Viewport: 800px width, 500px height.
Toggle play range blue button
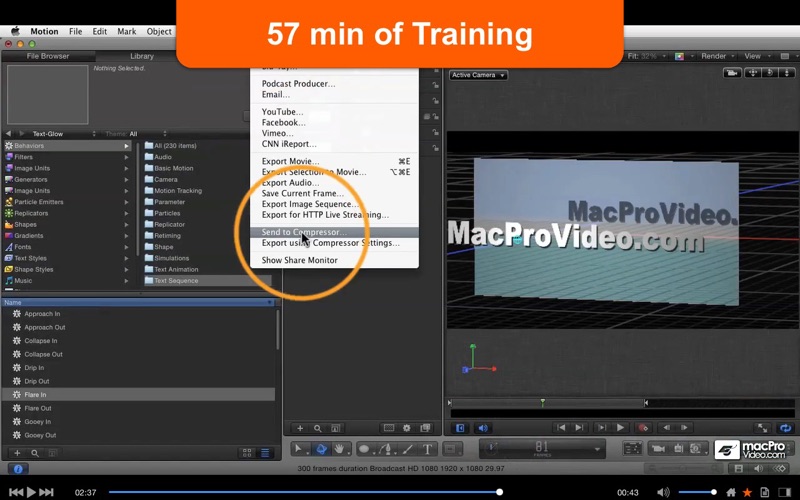pyautogui.click(x=460, y=428)
